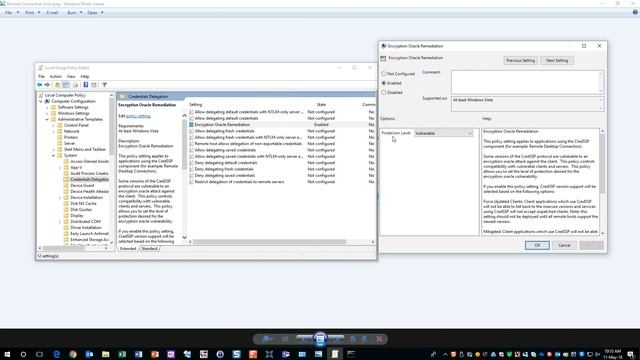Click the Encryption Oracle Remediation setting icon in list
The image size is (640, 360).
point(191,124)
